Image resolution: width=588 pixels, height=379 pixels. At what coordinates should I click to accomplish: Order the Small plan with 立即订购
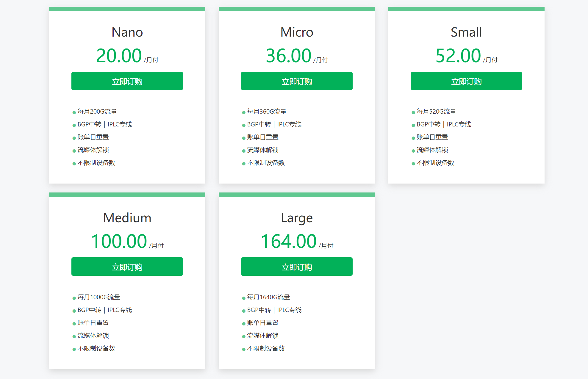tap(466, 81)
